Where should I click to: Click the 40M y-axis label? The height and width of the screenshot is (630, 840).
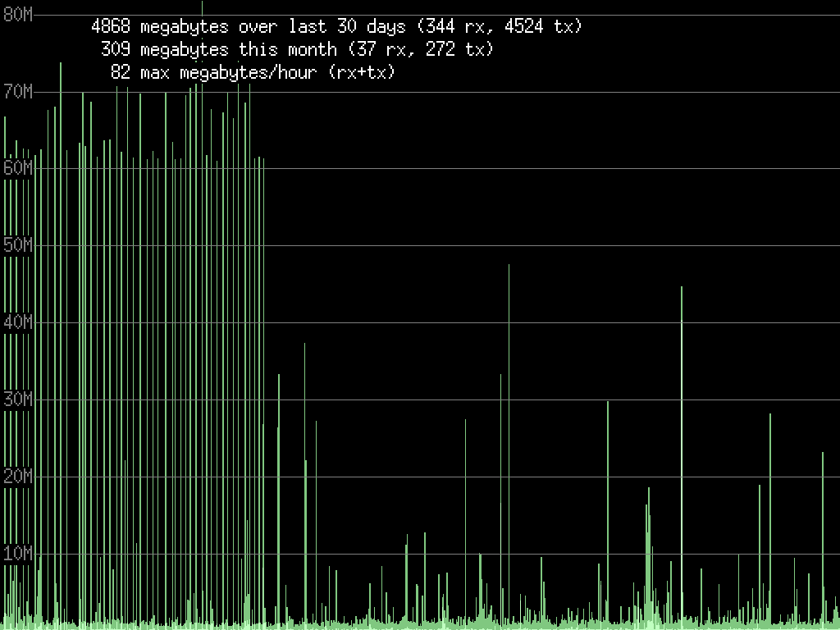pos(18,322)
